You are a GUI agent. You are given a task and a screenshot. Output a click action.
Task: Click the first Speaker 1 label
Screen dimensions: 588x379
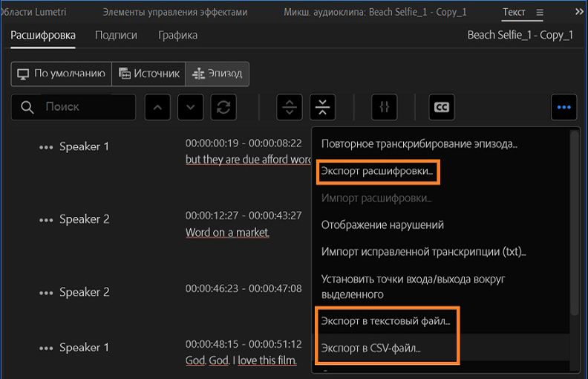(x=84, y=146)
